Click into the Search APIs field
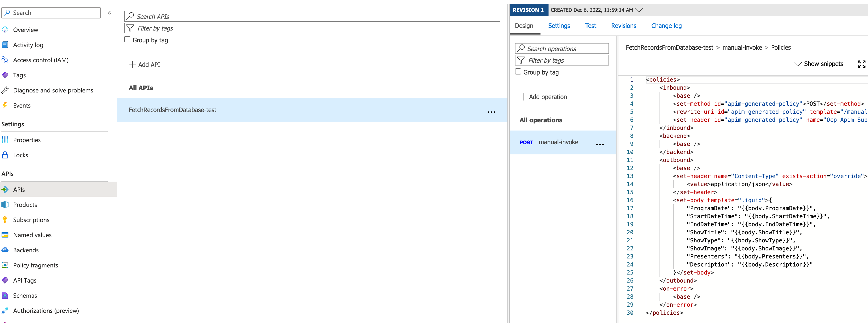 pos(312,16)
